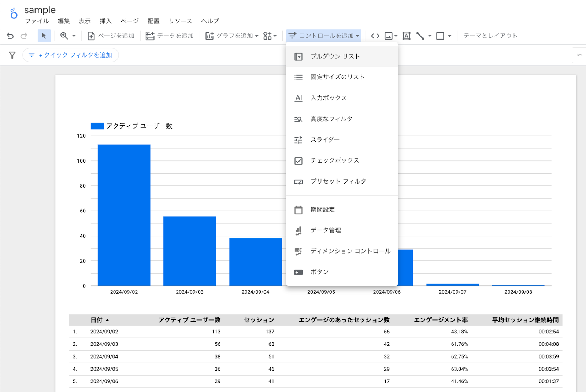Click the Looker Studio logo icon
This screenshot has width=586, height=392.
[14, 14]
